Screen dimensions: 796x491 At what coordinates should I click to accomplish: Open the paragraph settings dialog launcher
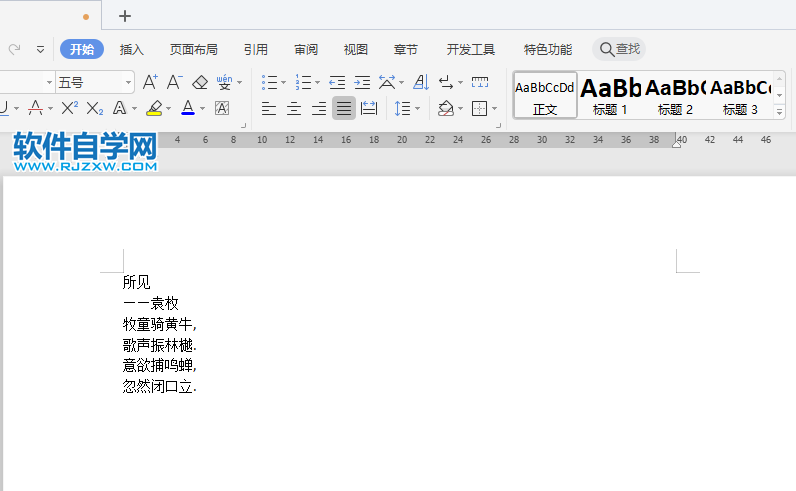pyautogui.click(x=499, y=125)
